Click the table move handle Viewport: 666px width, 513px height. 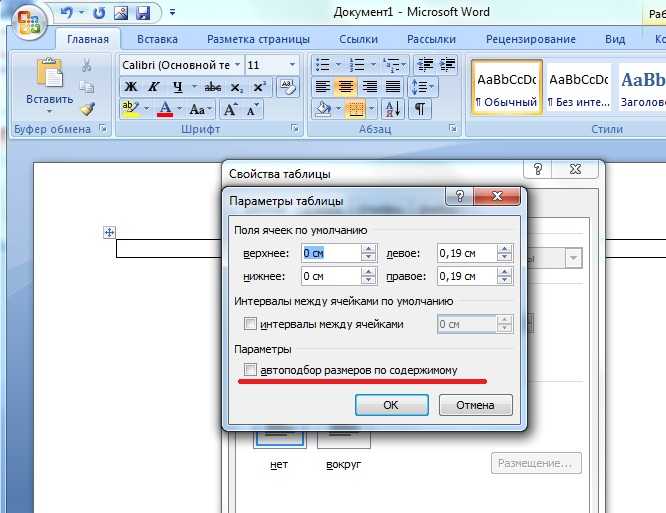pyautogui.click(x=109, y=232)
